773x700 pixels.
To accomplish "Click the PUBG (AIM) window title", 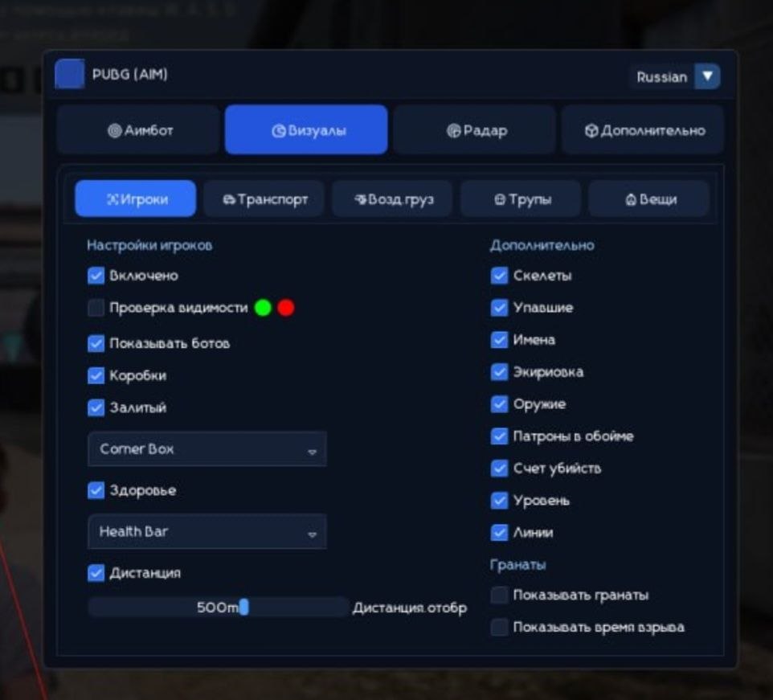I will pyautogui.click(x=129, y=75).
